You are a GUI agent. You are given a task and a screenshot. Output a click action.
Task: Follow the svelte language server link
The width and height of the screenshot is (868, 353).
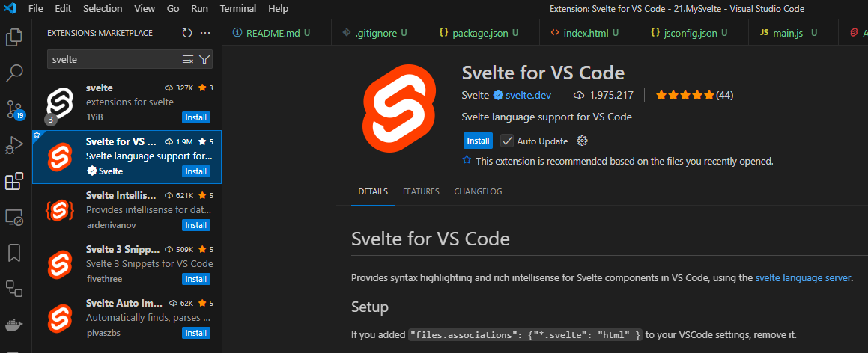tap(803, 278)
